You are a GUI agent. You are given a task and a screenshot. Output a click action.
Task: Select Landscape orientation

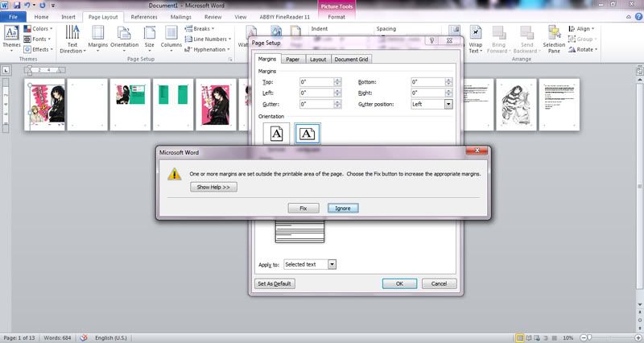pos(308,134)
